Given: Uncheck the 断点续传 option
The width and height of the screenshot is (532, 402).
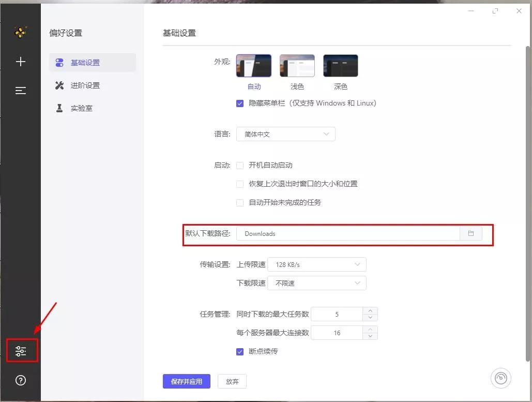Looking at the screenshot, I should [x=239, y=351].
